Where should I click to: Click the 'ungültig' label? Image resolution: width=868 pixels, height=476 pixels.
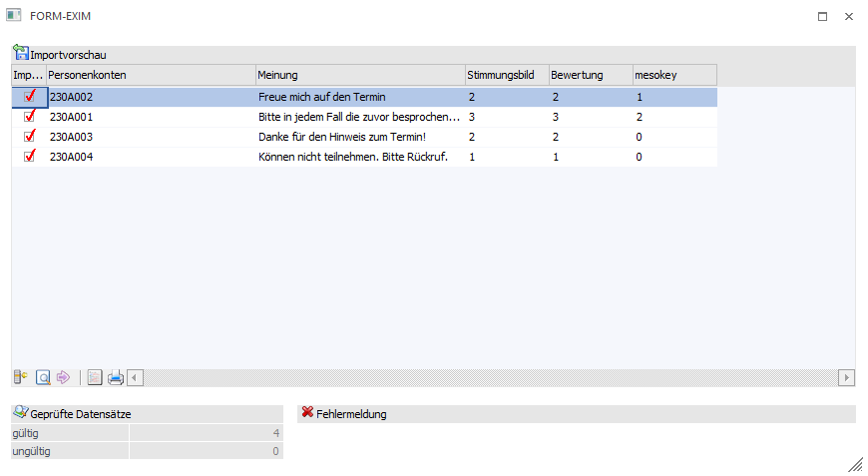pos(32,451)
